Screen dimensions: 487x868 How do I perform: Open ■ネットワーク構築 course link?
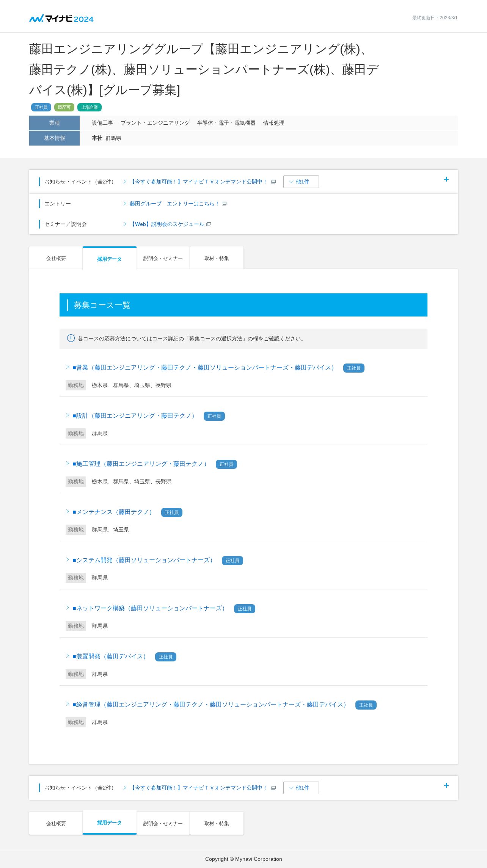click(149, 608)
